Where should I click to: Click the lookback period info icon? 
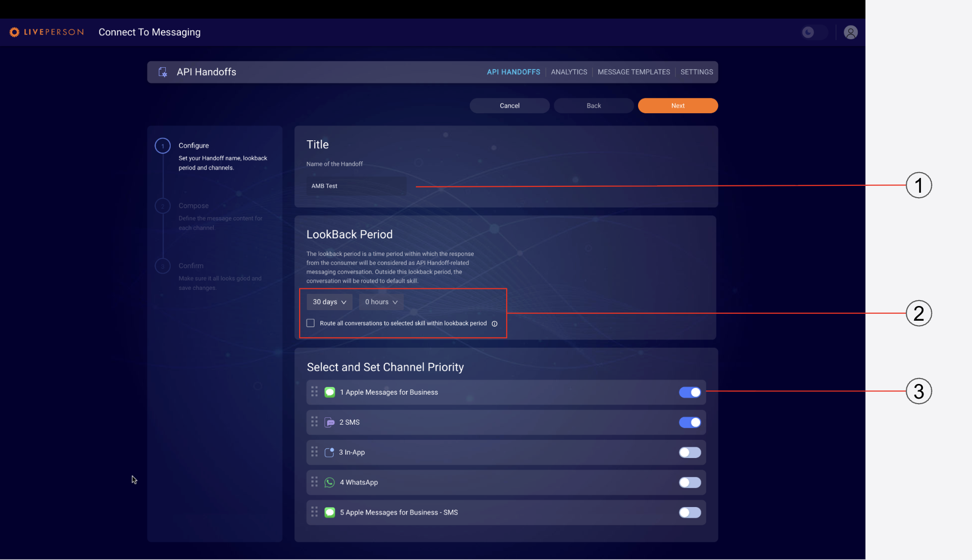(x=494, y=324)
